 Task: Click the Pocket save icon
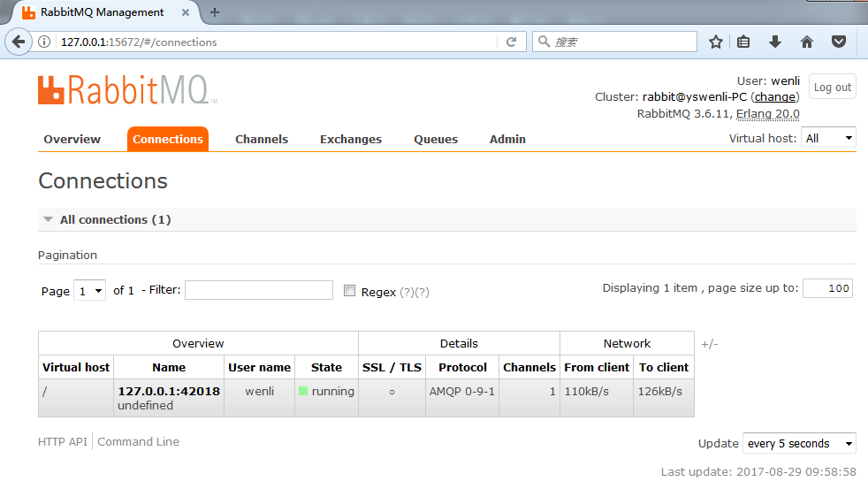[x=839, y=42]
